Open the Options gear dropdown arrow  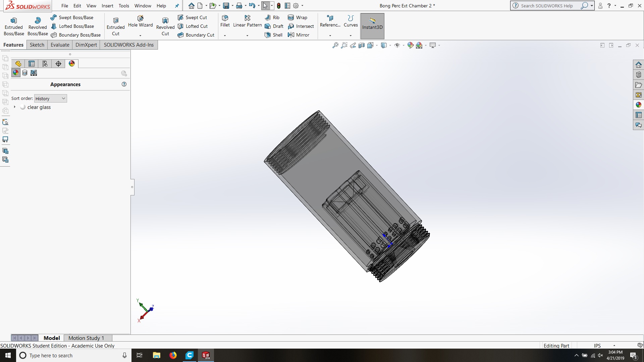pyautogui.click(x=302, y=6)
